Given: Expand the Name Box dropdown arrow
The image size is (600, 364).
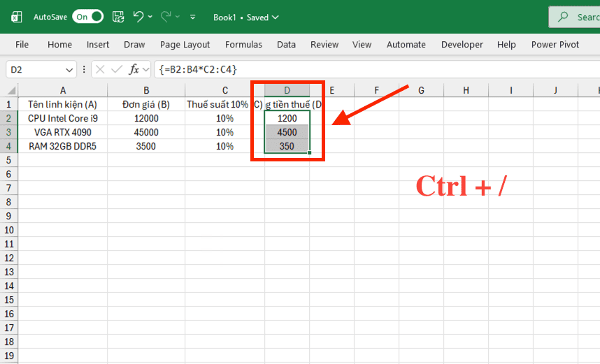Looking at the screenshot, I should coord(69,70).
